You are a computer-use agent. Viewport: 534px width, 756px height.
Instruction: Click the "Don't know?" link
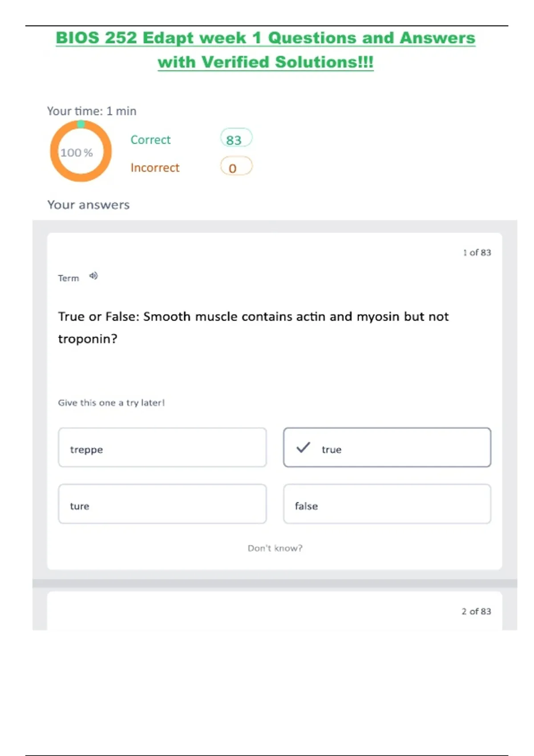[x=275, y=548]
